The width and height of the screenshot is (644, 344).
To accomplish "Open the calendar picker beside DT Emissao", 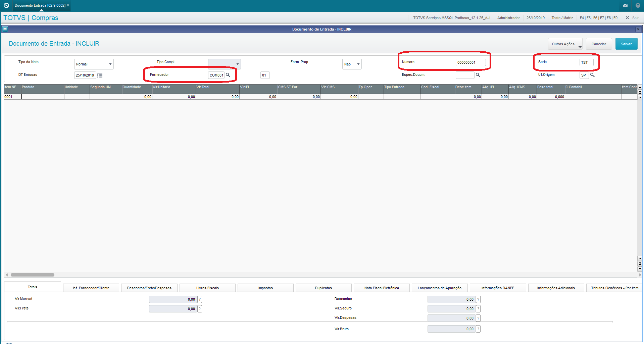I will click(100, 75).
